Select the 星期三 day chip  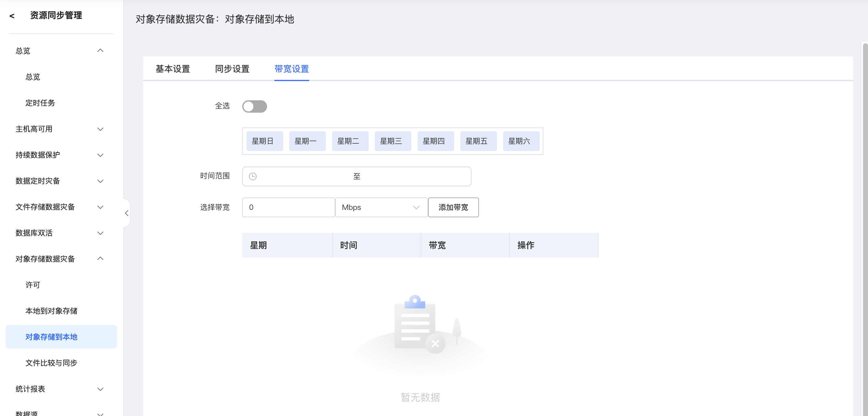click(x=392, y=141)
